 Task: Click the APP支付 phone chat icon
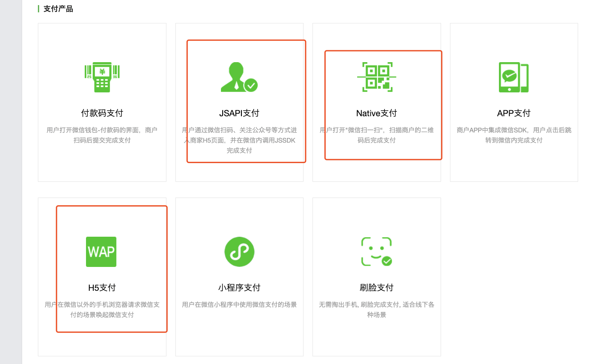514,77
